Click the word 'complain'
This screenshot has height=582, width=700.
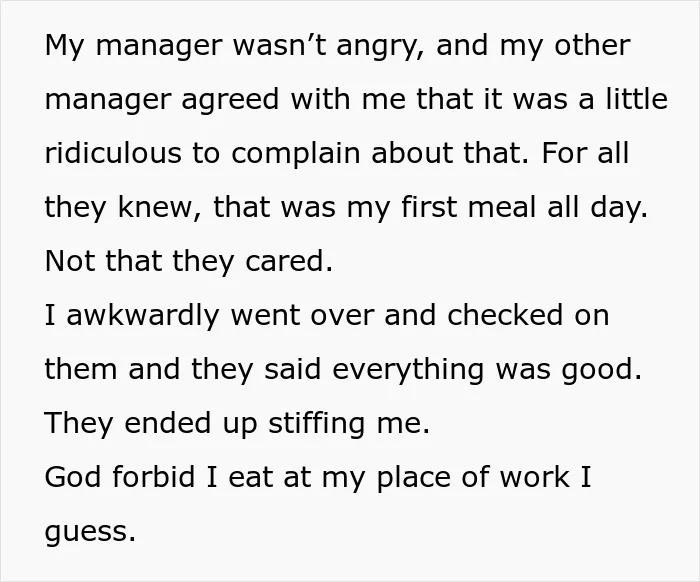click(296, 154)
